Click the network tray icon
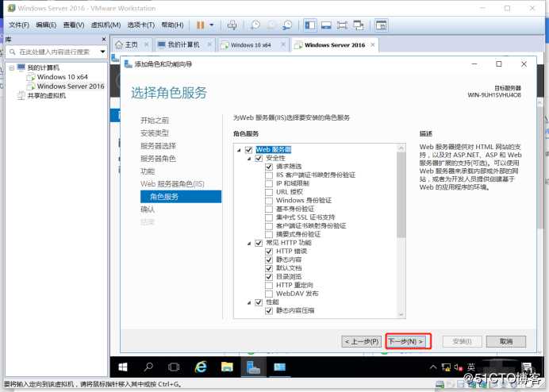The height and width of the screenshot is (392, 549). pos(446,367)
